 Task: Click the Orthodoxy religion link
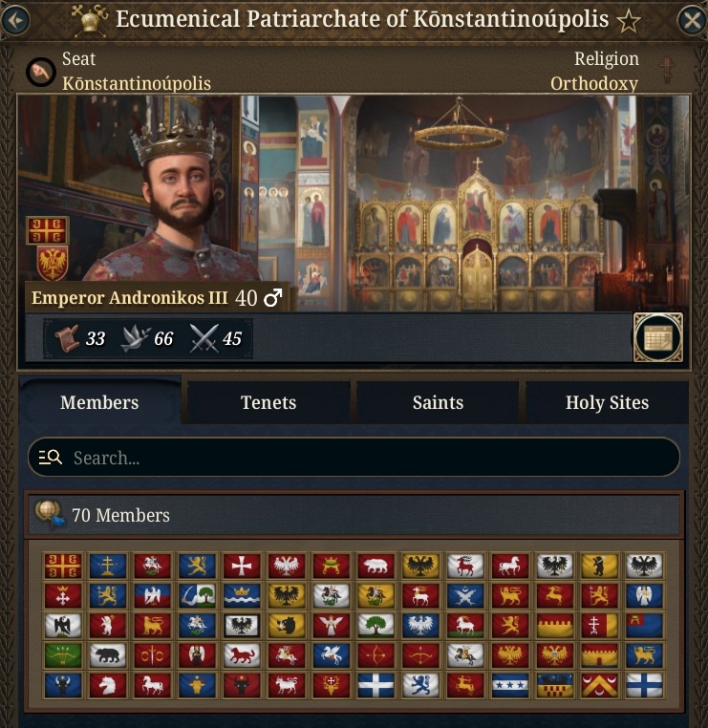click(x=594, y=83)
